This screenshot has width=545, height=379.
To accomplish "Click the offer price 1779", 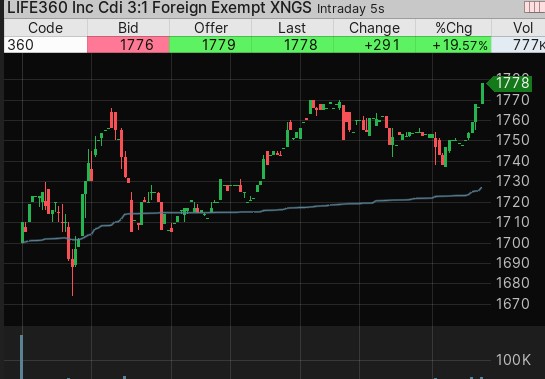I will [210, 45].
